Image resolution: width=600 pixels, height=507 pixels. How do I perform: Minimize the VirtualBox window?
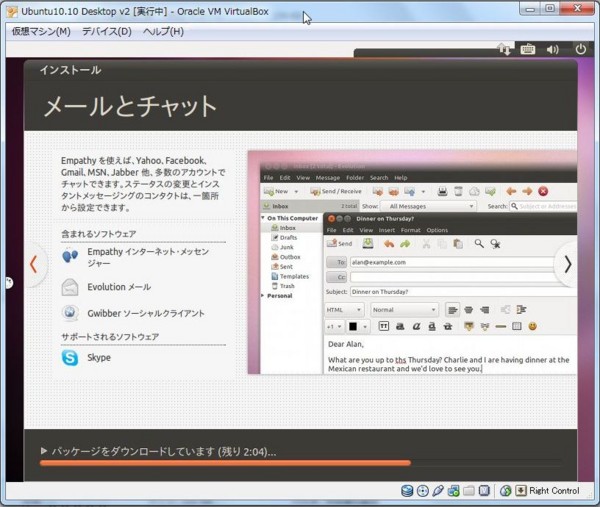530,9
